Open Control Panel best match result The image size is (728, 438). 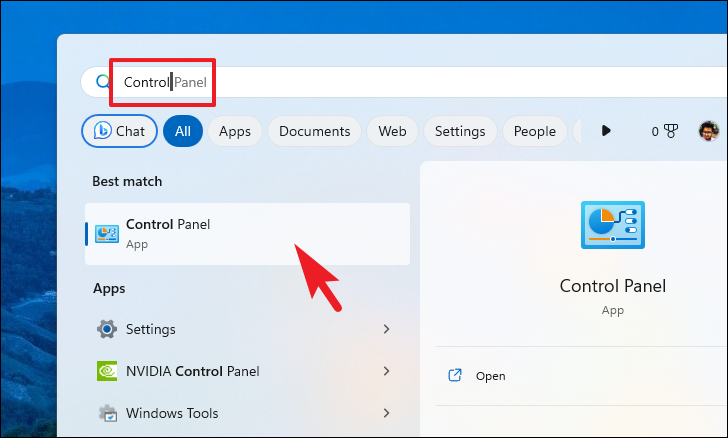[x=247, y=234]
